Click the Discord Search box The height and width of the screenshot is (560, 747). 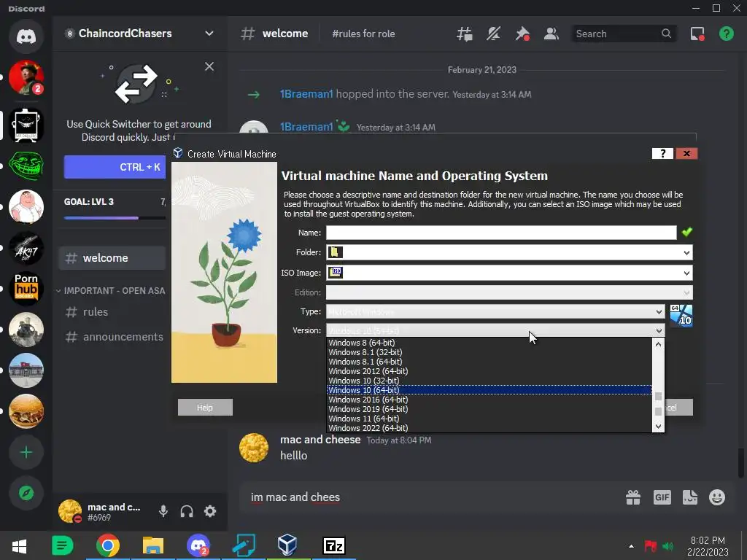pyautogui.click(x=624, y=34)
